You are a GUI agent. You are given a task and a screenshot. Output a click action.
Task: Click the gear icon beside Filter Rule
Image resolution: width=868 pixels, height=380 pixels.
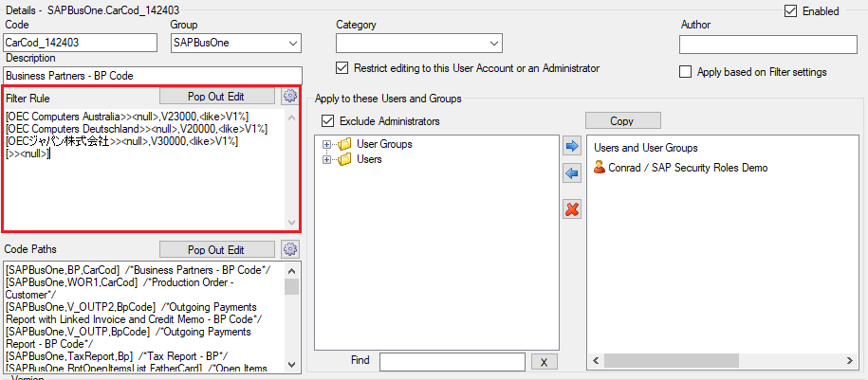coord(290,96)
